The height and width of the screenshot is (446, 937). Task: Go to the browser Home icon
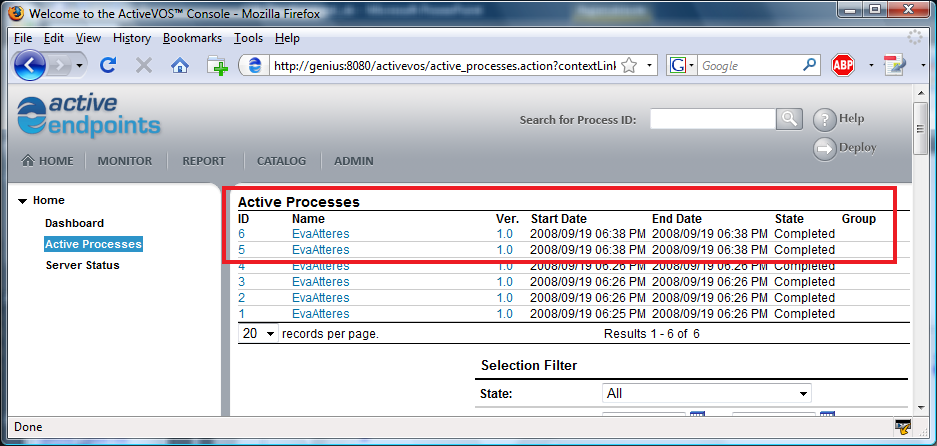[180, 65]
